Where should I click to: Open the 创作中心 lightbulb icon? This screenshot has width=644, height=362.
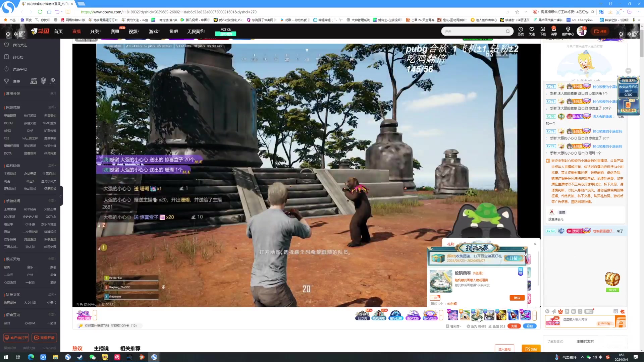(x=568, y=31)
